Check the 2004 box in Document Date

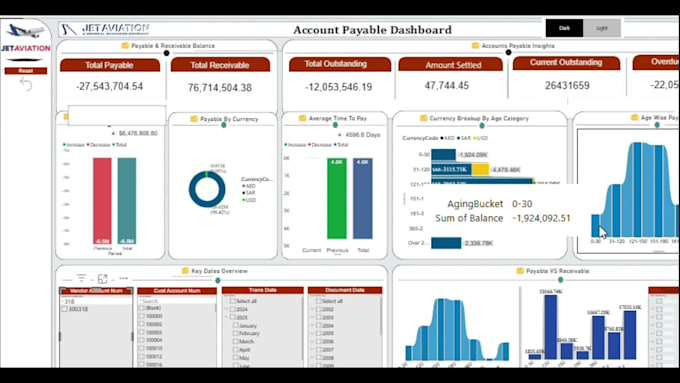319,325
